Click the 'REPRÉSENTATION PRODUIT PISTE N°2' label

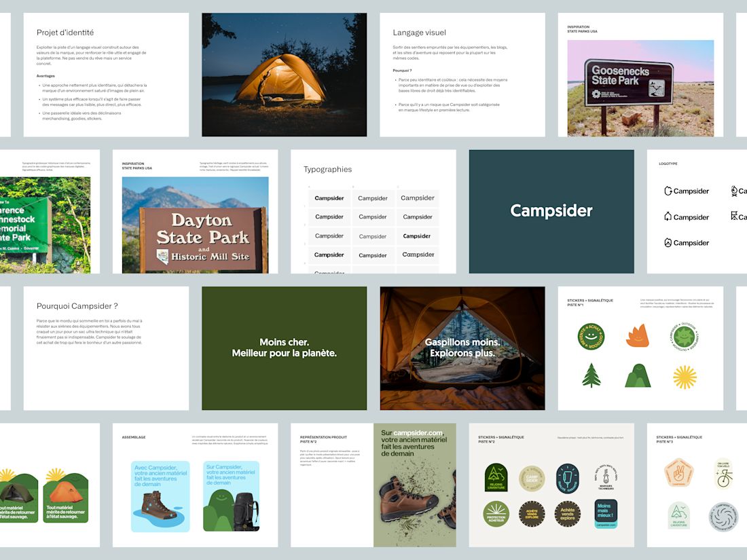pos(323,439)
